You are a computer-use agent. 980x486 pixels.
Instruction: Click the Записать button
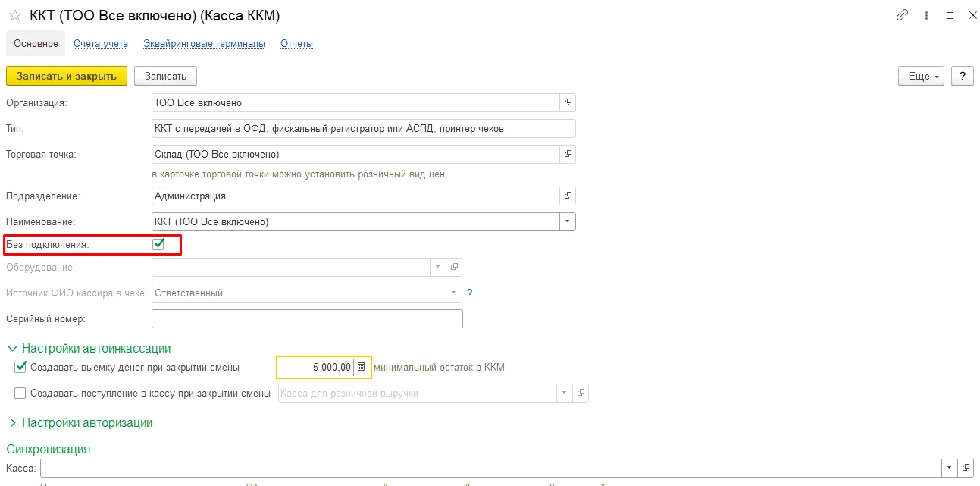click(x=165, y=76)
